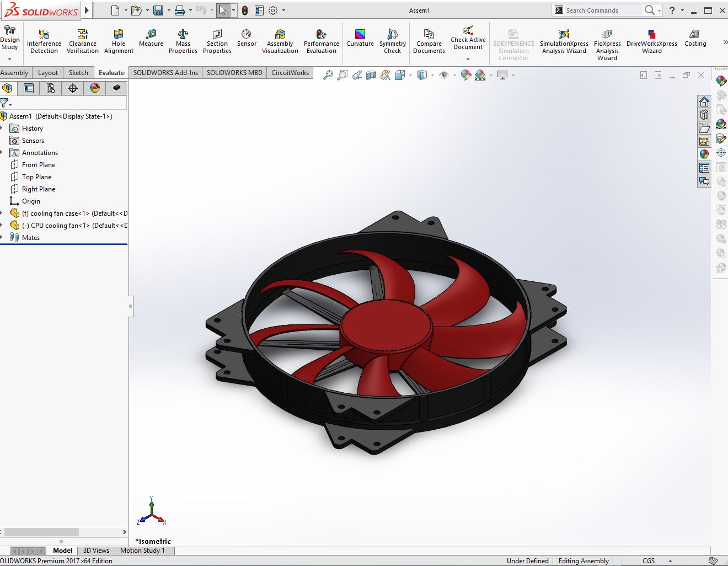Switch to ConfigurationManager tab icon
The image size is (728, 566).
(x=51, y=88)
